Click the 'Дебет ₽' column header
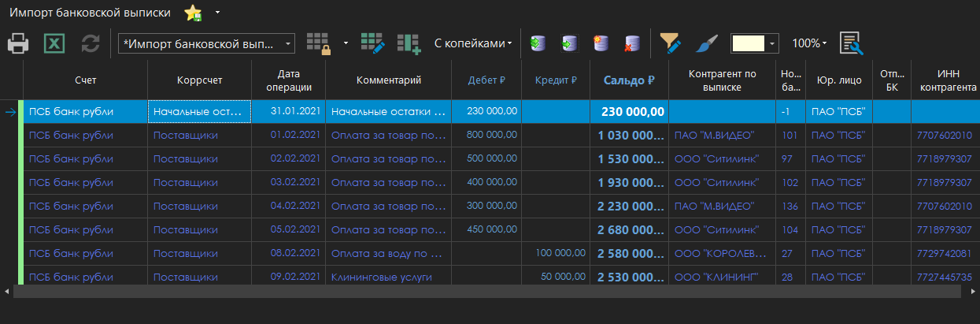The height and width of the screenshot is (324, 980). point(486,80)
